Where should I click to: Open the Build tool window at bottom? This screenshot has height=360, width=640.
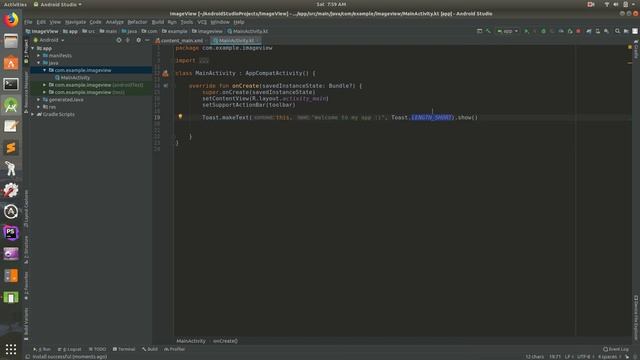point(150,349)
